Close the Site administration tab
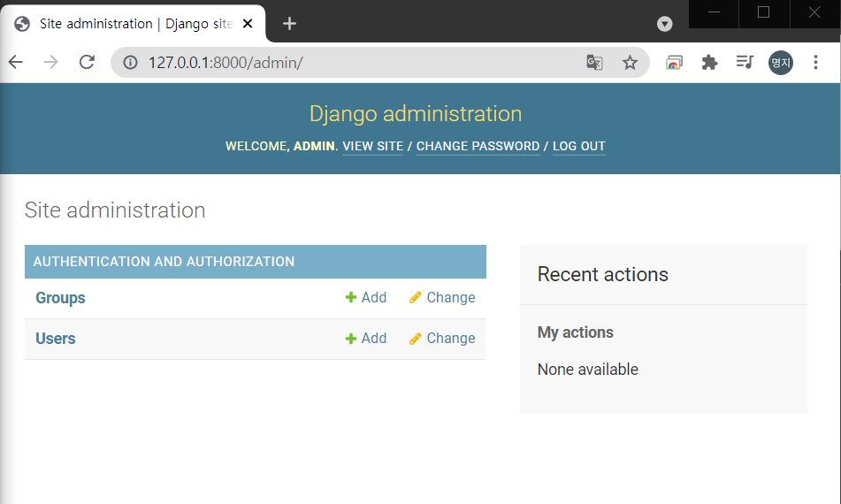Viewport: 841px width, 504px height. coord(248,24)
